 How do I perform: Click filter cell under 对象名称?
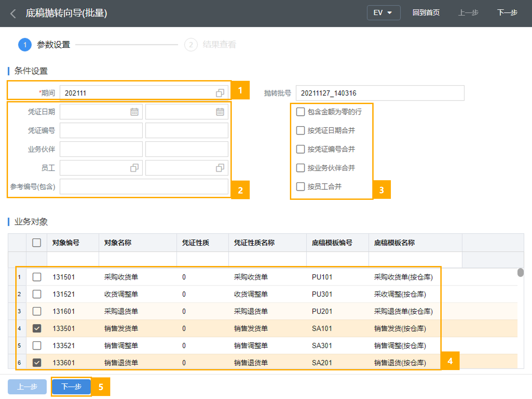(x=138, y=259)
